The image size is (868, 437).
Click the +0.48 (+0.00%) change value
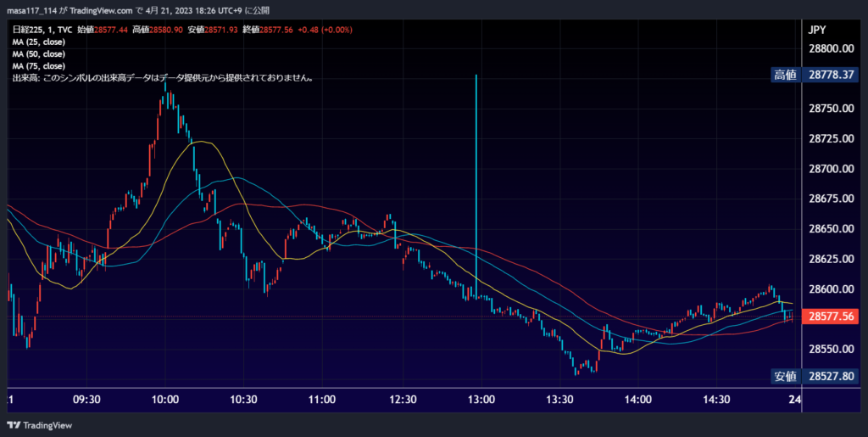coord(325,30)
